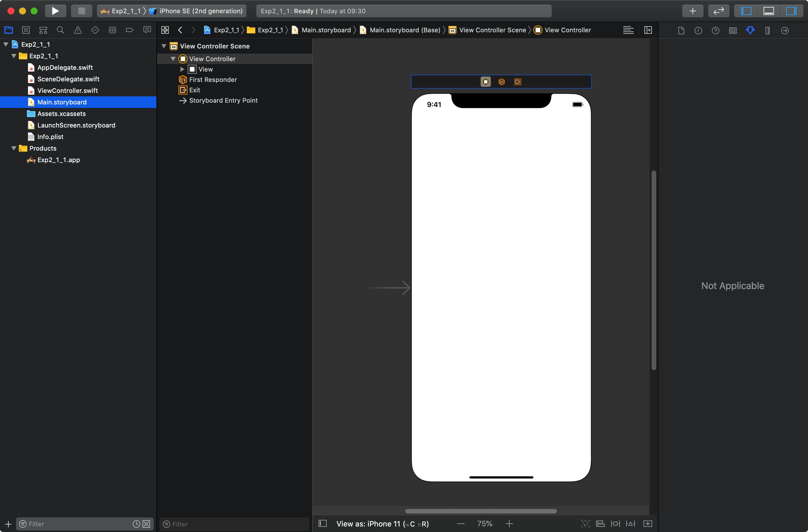Open the Library with plus button
Viewport: 808px width, 532px height.
[693, 11]
